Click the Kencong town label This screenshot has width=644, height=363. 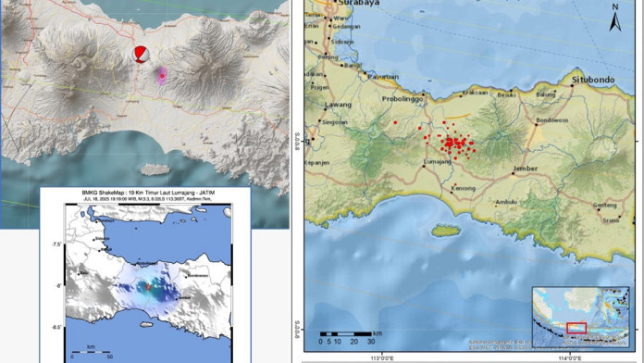pyautogui.click(x=464, y=189)
